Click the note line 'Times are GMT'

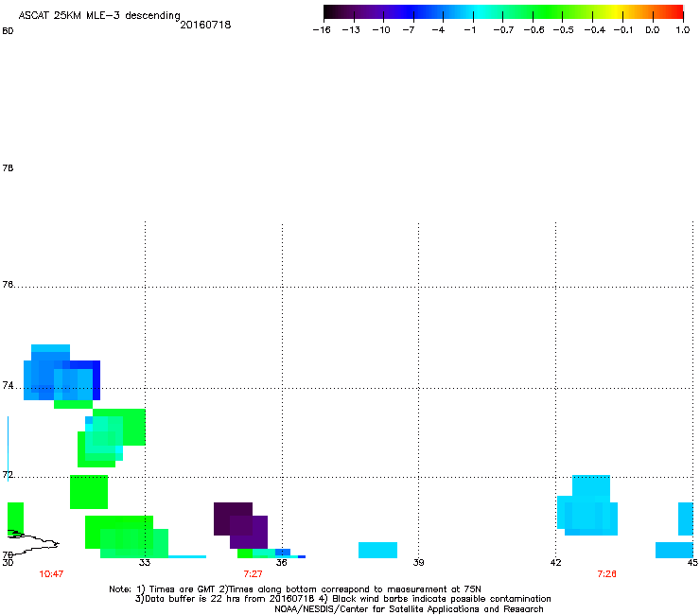click(x=294, y=589)
